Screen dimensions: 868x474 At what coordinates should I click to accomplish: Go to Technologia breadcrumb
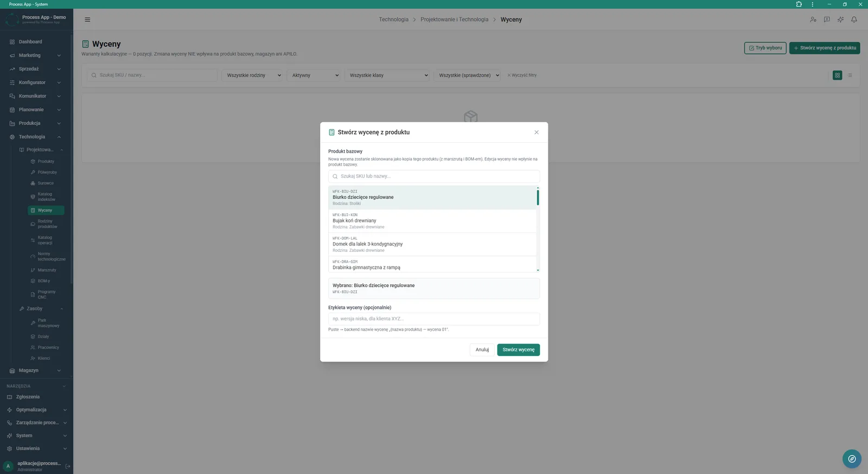393,20
